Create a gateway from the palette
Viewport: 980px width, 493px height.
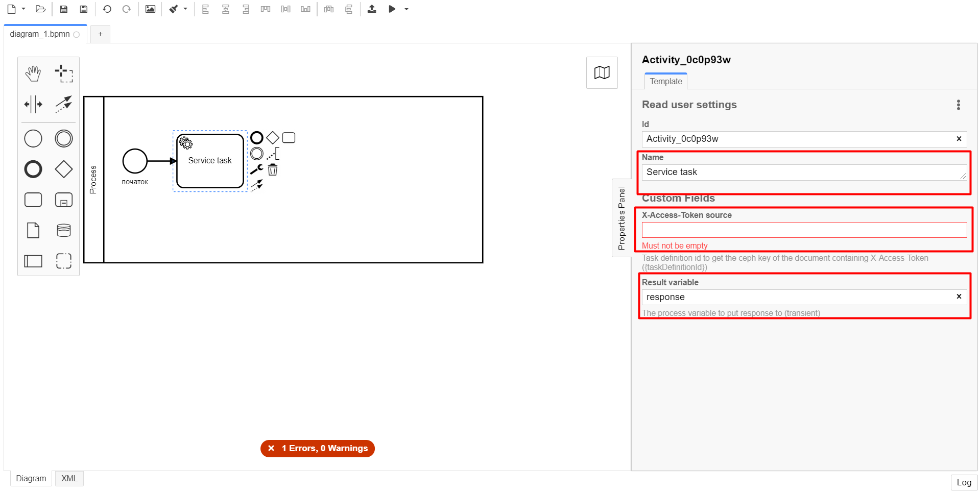coord(64,169)
